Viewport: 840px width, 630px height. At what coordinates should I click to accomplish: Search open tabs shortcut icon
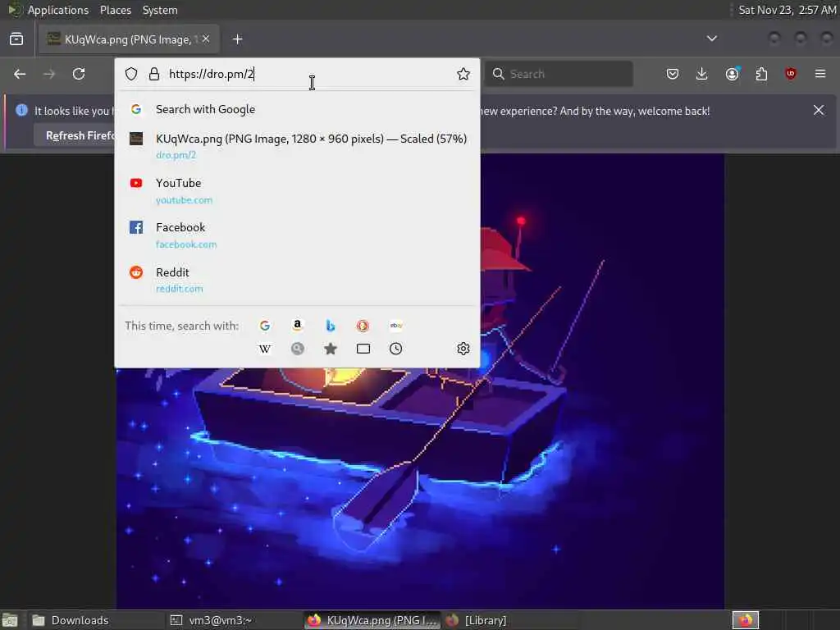[363, 349]
